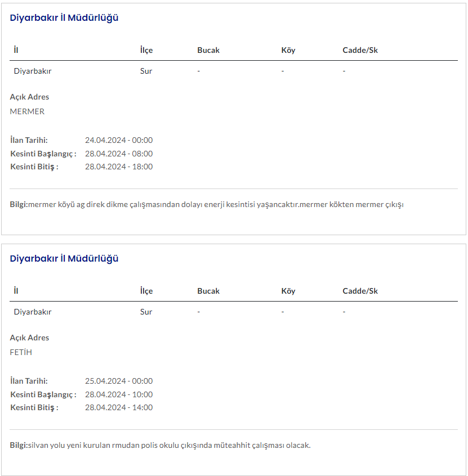Select announcement date 24.04.2024 - 00:00
The height and width of the screenshot is (476, 468).
coord(119,140)
